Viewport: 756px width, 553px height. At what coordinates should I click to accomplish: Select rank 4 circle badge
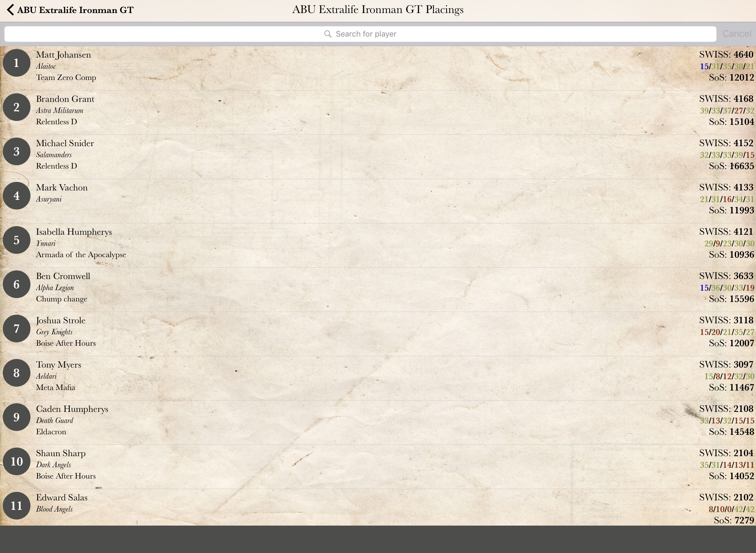(x=16, y=196)
